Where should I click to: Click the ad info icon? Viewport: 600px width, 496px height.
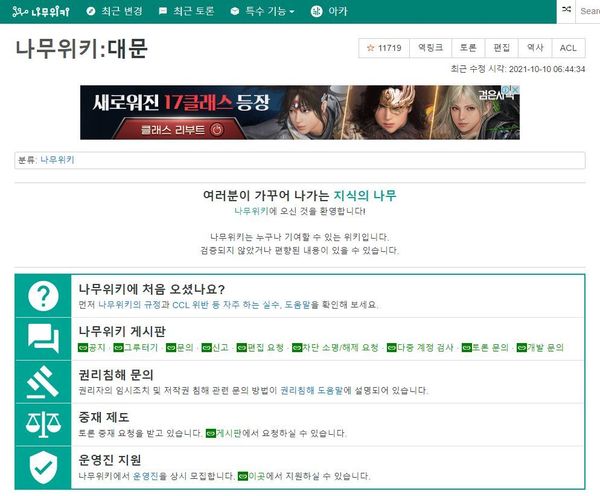[507, 89]
